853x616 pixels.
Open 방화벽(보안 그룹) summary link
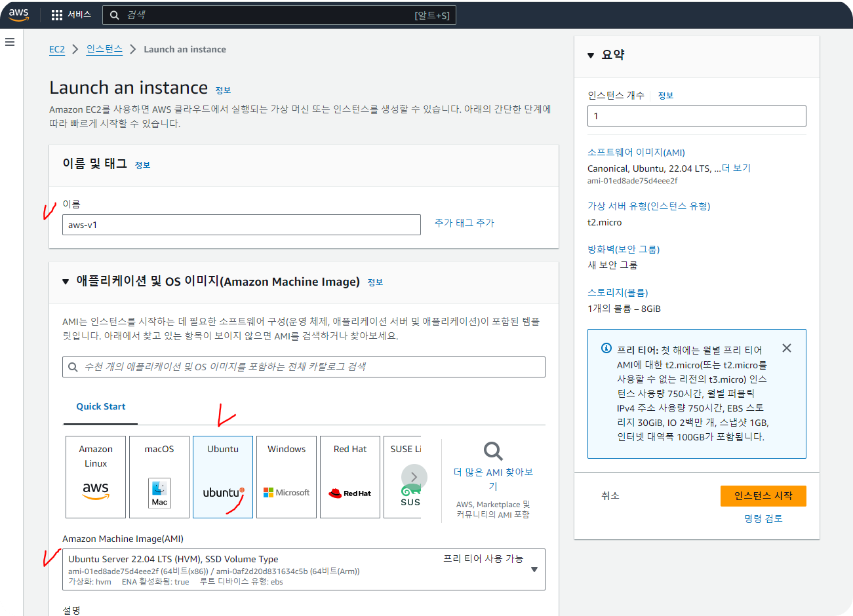tap(624, 249)
